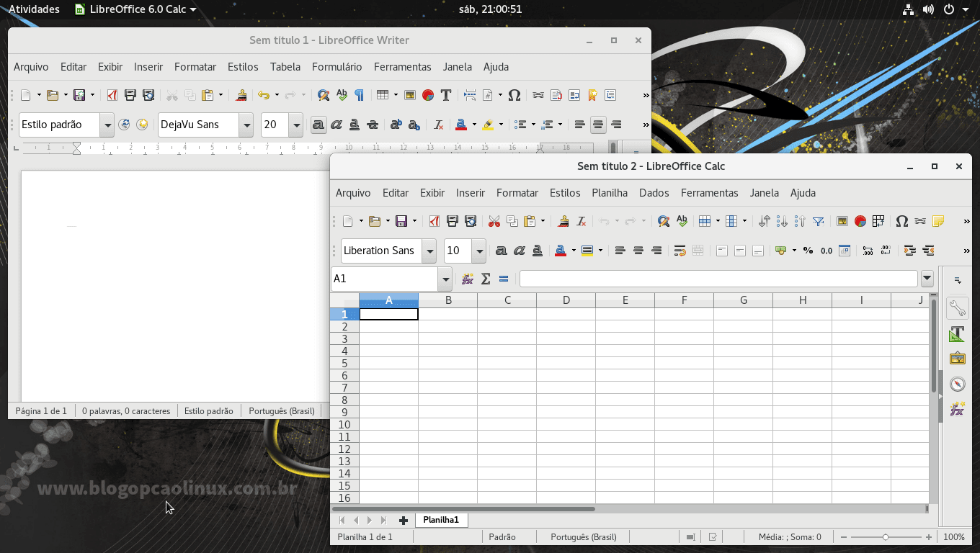This screenshot has width=980, height=553.
Task: Open the LibreOffice 6.0 Calc app menu
Action: point(136,9)
